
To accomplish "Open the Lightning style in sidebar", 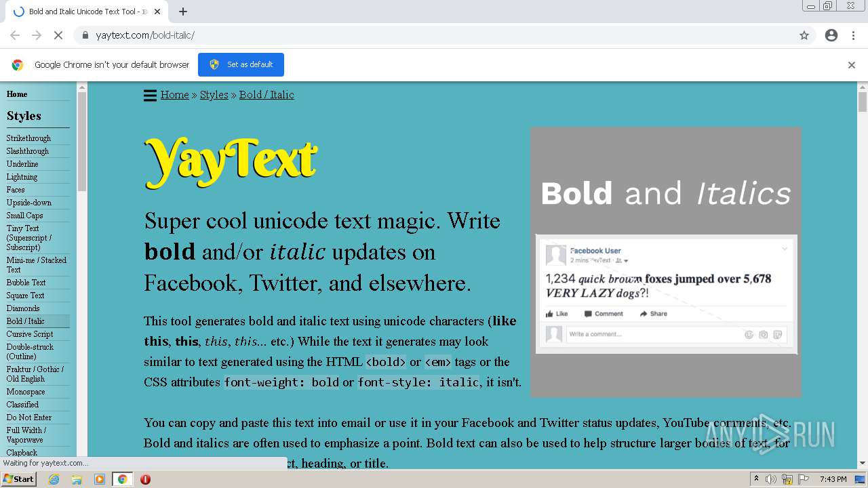I will tap(22, 177).
